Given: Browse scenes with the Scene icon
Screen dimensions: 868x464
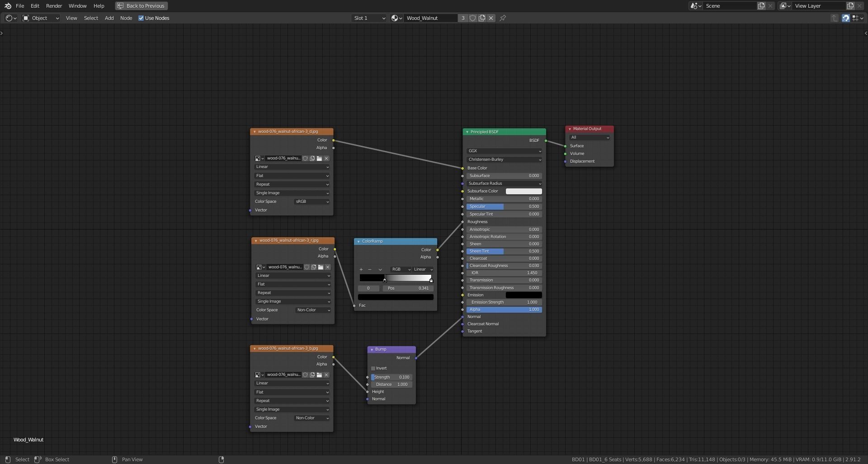Looking at the screenshot, I should click(x=696, y=6).
